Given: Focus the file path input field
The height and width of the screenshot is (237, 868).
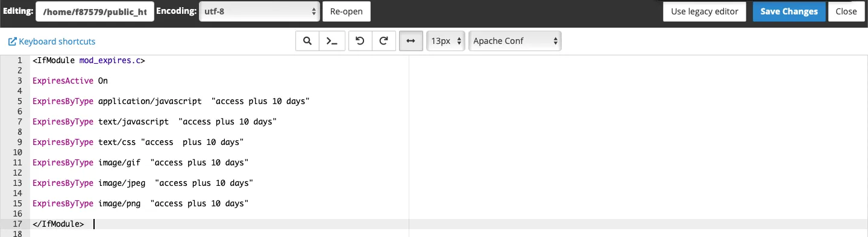Looking at the screenshot, I should 95,11.
